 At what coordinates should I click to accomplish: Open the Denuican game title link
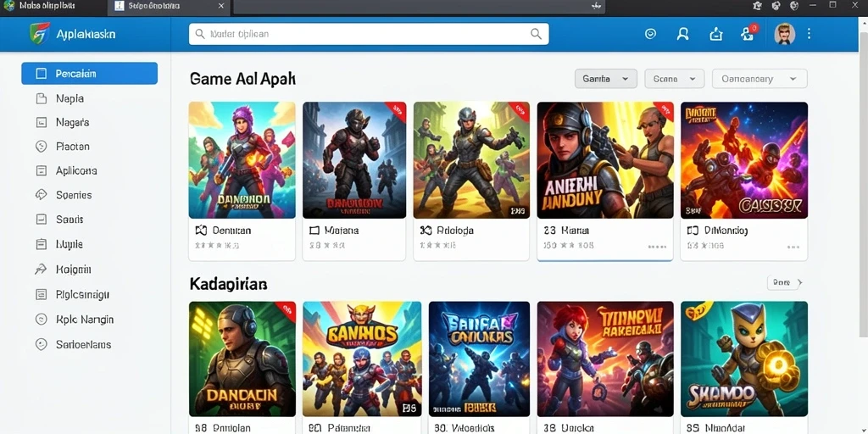point(231,231)
